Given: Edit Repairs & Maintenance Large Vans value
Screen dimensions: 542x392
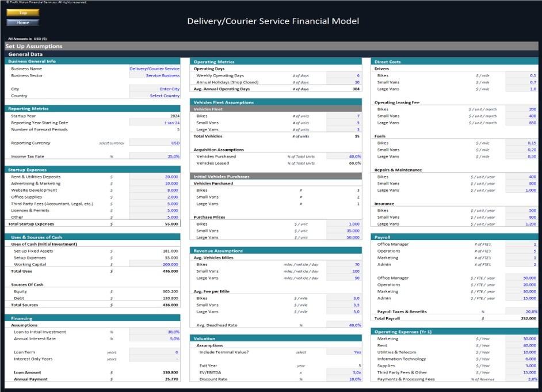Looking at the screenshot, I should click(521, 190).
